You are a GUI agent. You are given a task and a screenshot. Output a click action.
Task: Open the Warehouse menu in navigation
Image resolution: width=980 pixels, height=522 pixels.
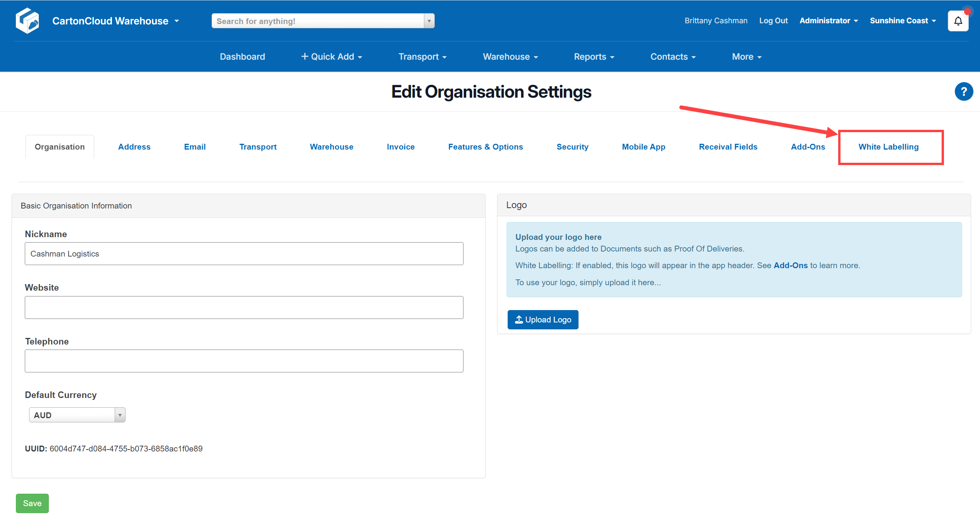tap(510, 57)
